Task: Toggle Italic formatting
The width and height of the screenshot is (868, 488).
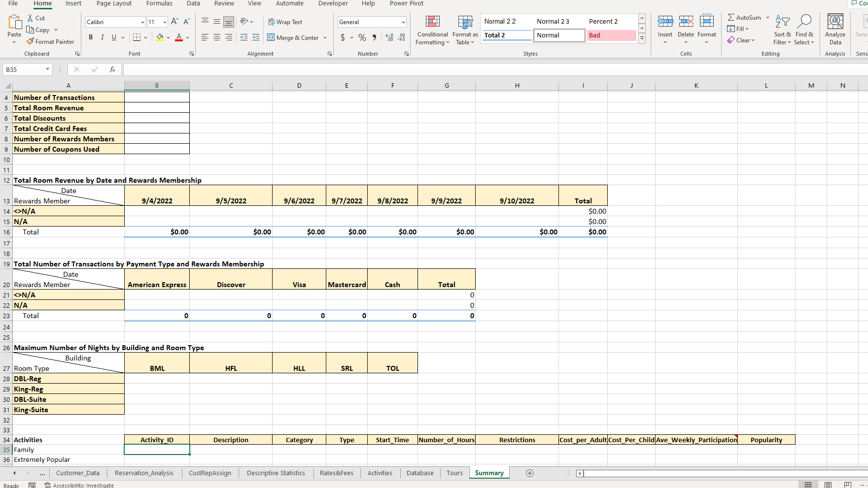Action: coord(103,37)
